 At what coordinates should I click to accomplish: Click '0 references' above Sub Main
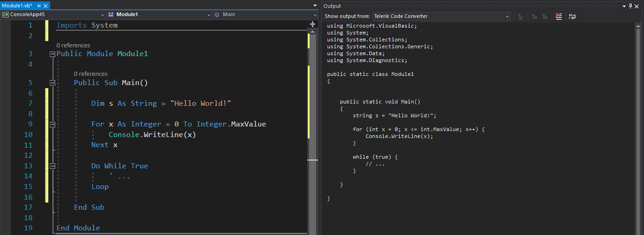[x=91, y=74]
